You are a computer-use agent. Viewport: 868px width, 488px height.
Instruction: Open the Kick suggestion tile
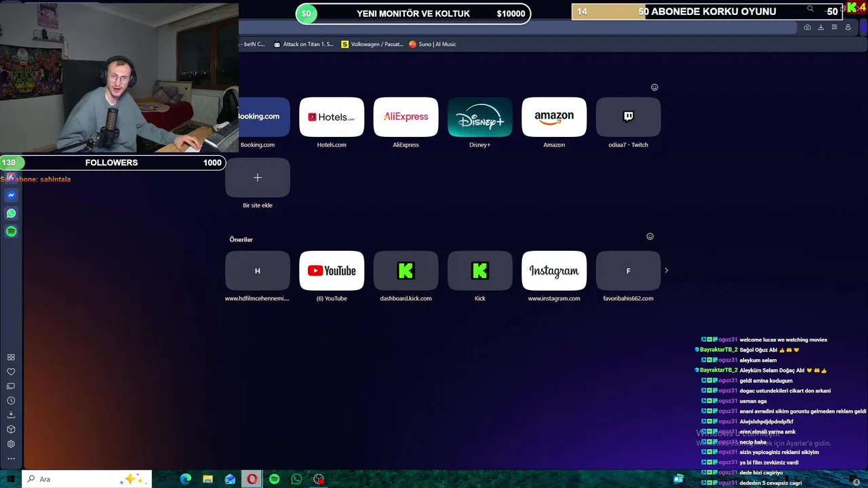tap(479, 270)
